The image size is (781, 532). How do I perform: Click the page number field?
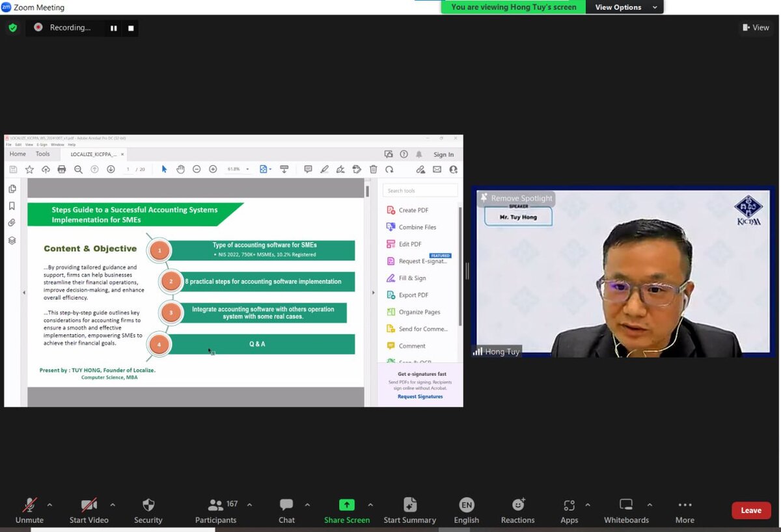[128, 169]
